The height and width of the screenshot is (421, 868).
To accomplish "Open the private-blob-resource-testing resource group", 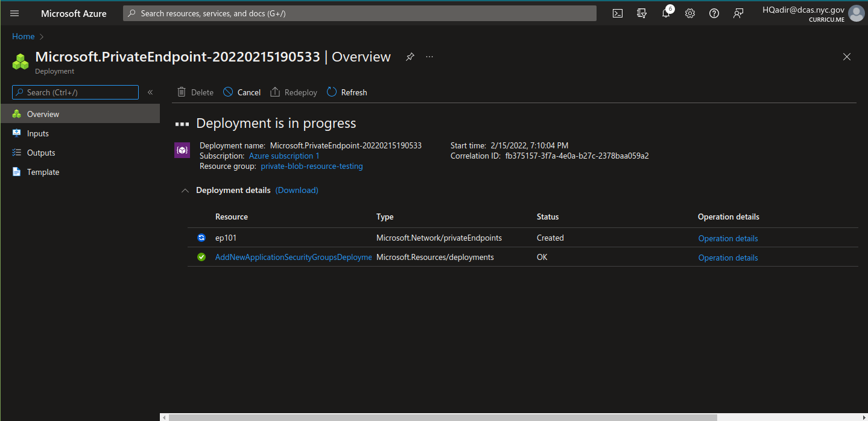I will [312, 166].
